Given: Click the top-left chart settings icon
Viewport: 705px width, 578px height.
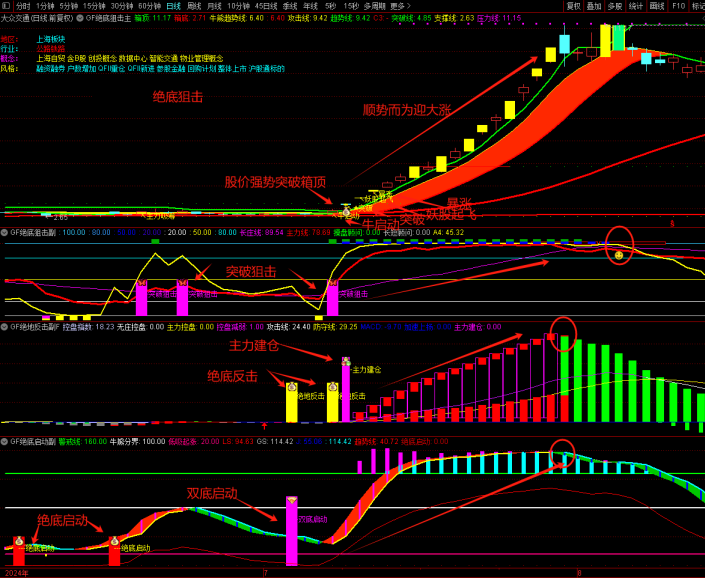Looking at the screenshot, I should coord(6,5).
